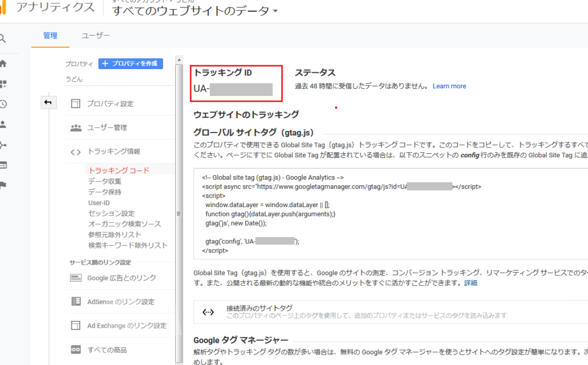Open the Home icon in left sidebar
Image resolution: width=588 pixels, height=365 pixels.
[3, 63]
